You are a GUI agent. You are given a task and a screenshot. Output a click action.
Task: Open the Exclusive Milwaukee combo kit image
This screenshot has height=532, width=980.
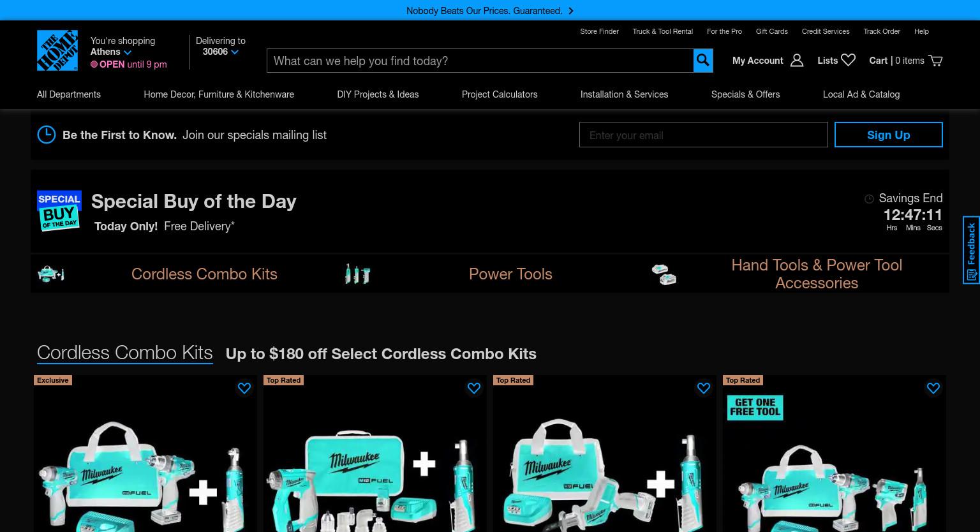145,475
